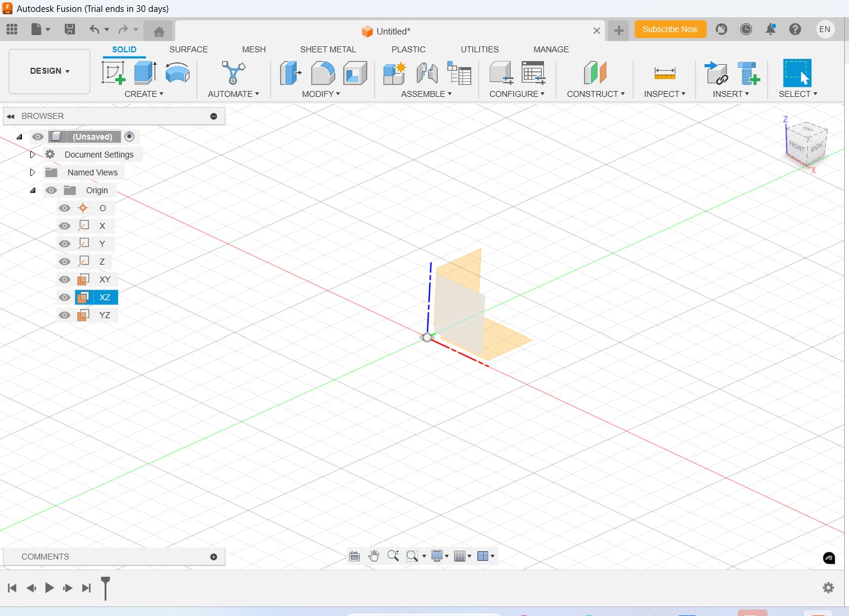
Task: Add a new design tab
Action: (x=618, y=30)
